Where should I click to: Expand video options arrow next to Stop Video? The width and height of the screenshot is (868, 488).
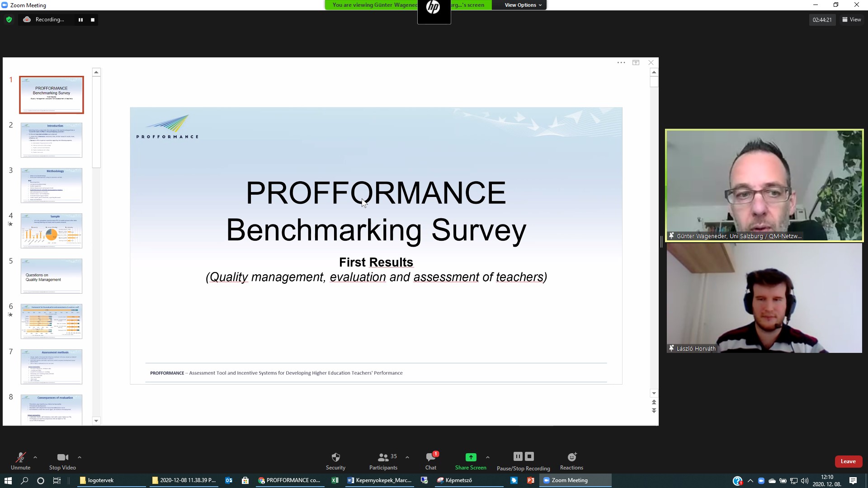point(80,457)
